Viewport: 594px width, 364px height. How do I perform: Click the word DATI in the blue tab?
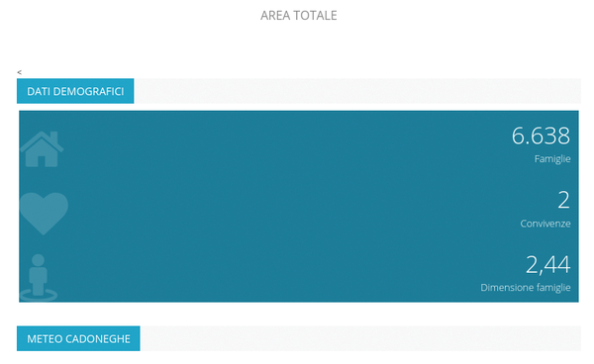pyautogui.click(x=39, y=92)
